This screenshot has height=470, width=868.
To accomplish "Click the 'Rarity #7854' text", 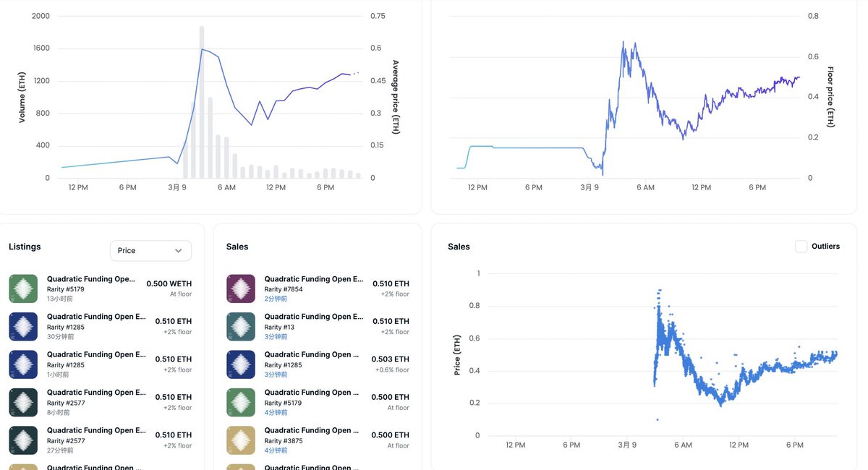I will (x=284, y=289).
